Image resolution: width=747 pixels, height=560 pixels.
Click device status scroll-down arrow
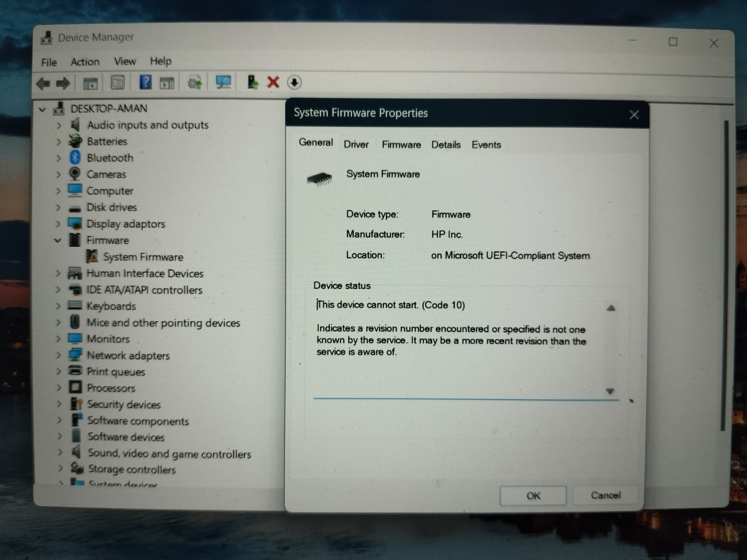coord(610,391)
